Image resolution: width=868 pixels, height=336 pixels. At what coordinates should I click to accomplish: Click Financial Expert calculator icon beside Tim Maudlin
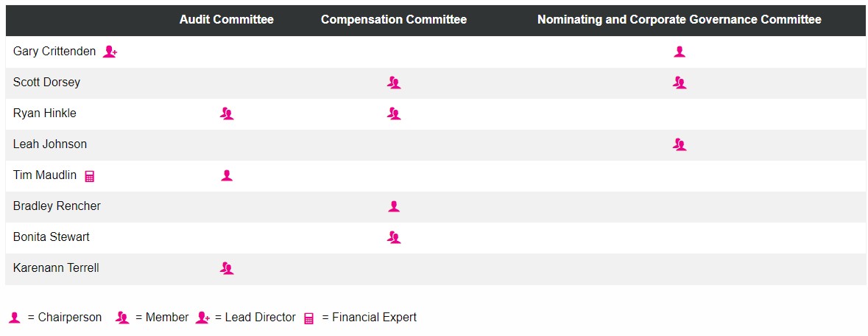tap(90, 176)
